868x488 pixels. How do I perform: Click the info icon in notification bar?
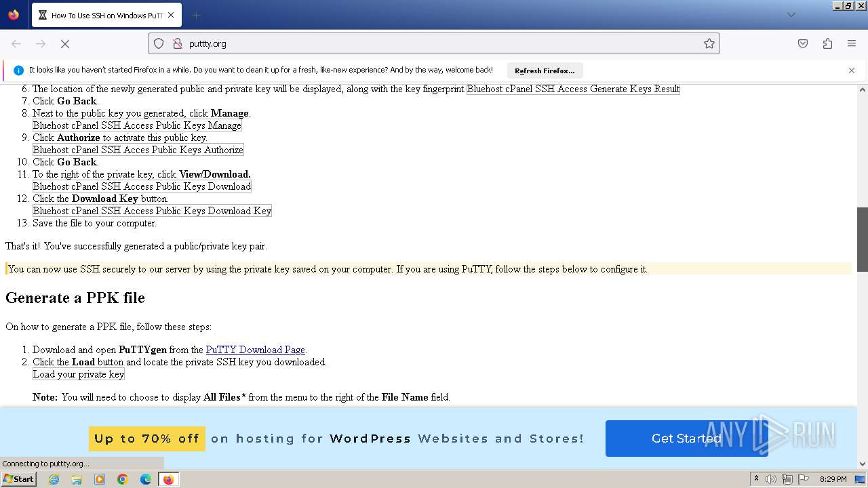click(19, 70)
